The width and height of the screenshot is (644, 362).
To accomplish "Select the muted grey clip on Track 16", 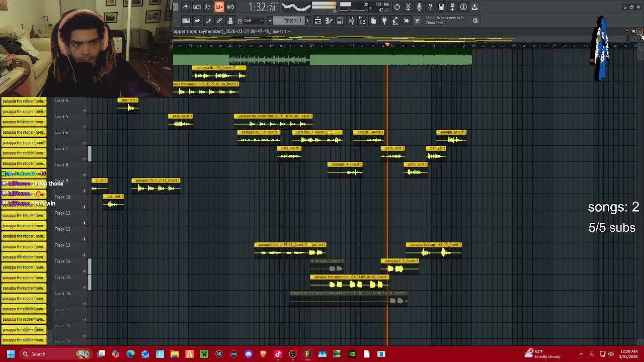I will pyautogui.click(x=348, y=298).
